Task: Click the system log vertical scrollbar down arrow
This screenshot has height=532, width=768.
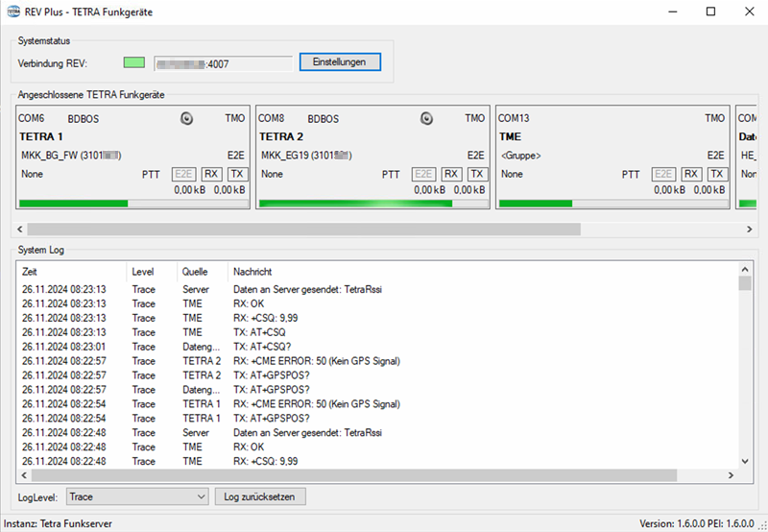Action: [744, 463]
